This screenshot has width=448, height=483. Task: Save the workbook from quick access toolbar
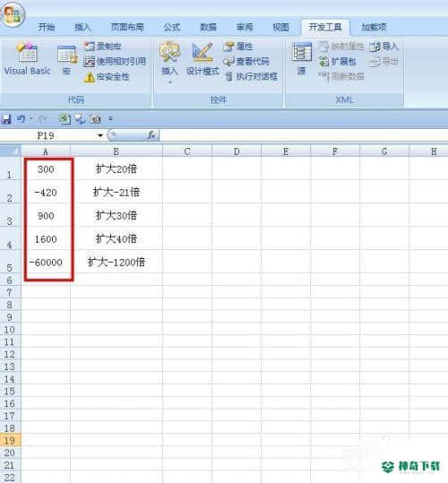coord(6,119)
